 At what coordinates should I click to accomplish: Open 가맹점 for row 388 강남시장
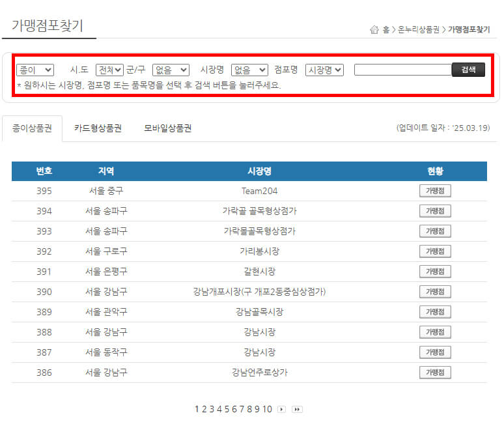[435, 332]
